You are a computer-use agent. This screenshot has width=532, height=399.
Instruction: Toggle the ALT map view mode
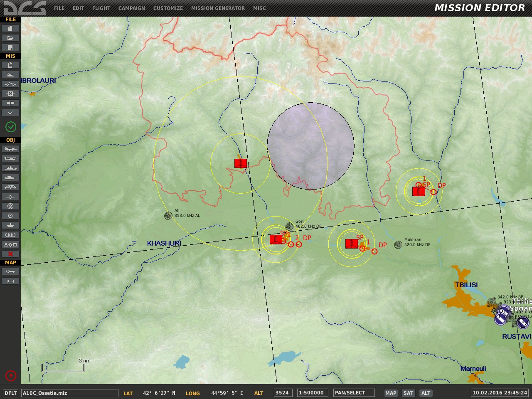(x=426, y=393)
